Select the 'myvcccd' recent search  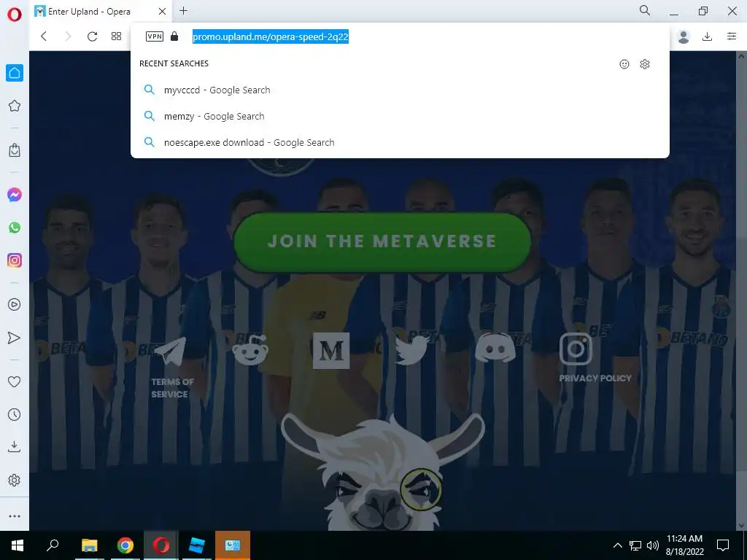pyautogui.click(x=400, y=90)
